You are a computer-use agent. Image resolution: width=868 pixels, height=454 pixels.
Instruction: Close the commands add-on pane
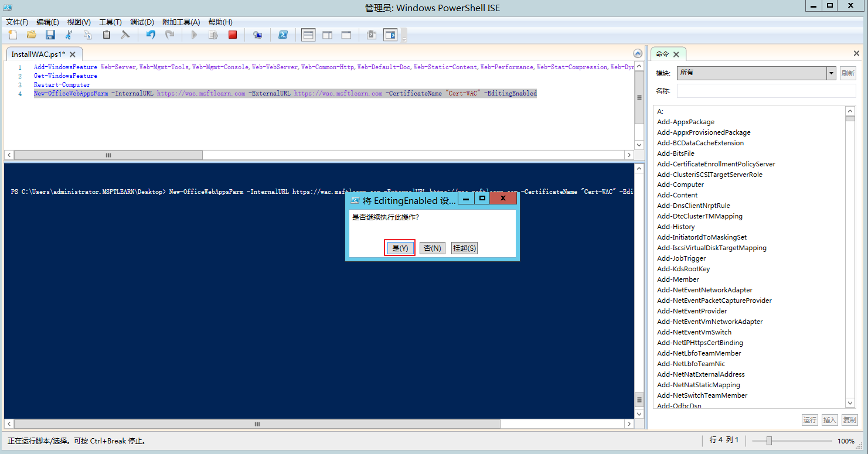point(857,54)
